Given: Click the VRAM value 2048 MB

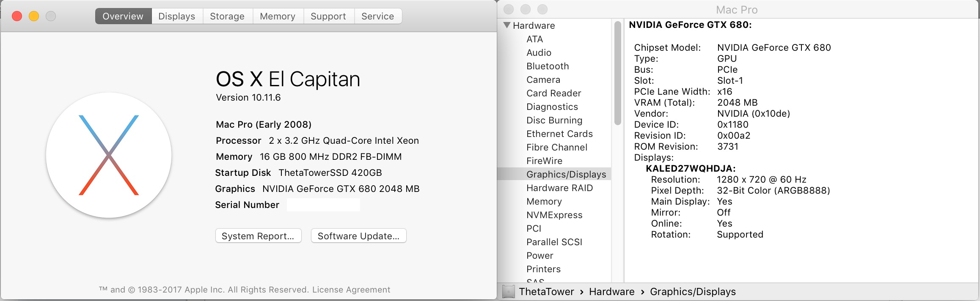Looking at the screenshot, I should (738, 102).
